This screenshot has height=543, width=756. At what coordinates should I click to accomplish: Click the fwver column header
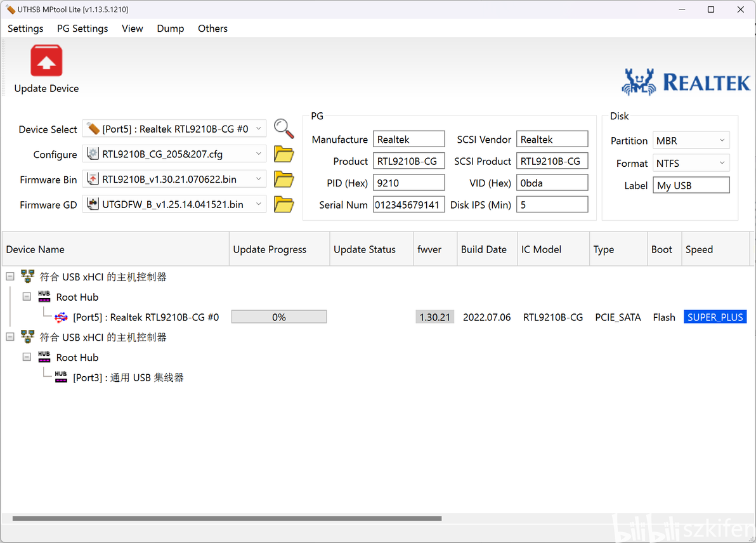coord(435,249)
